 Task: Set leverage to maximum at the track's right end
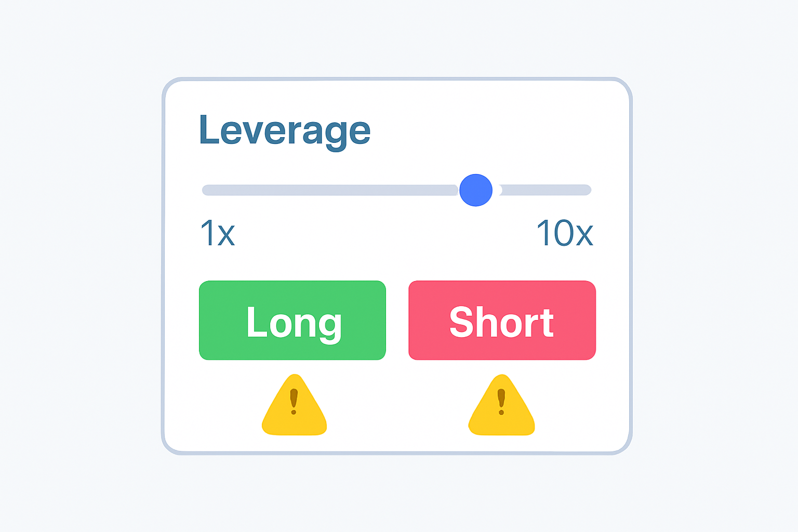click(x=587, y=190)
